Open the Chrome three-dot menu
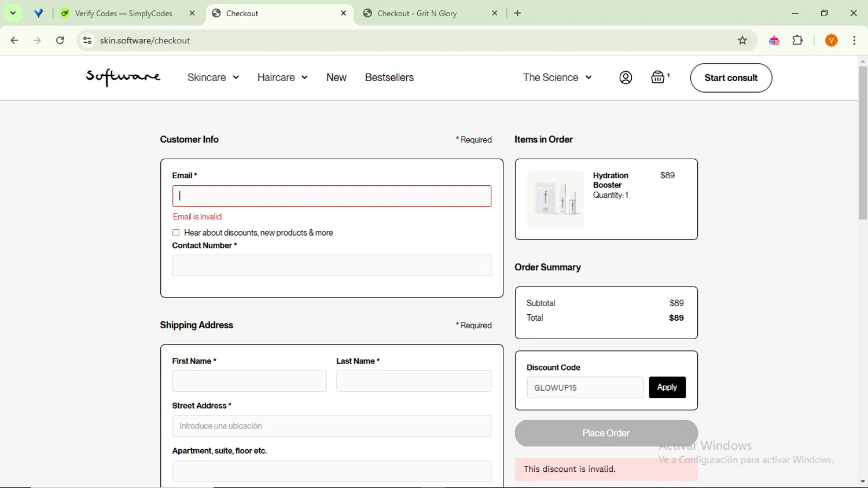 (x=855, y=41)
